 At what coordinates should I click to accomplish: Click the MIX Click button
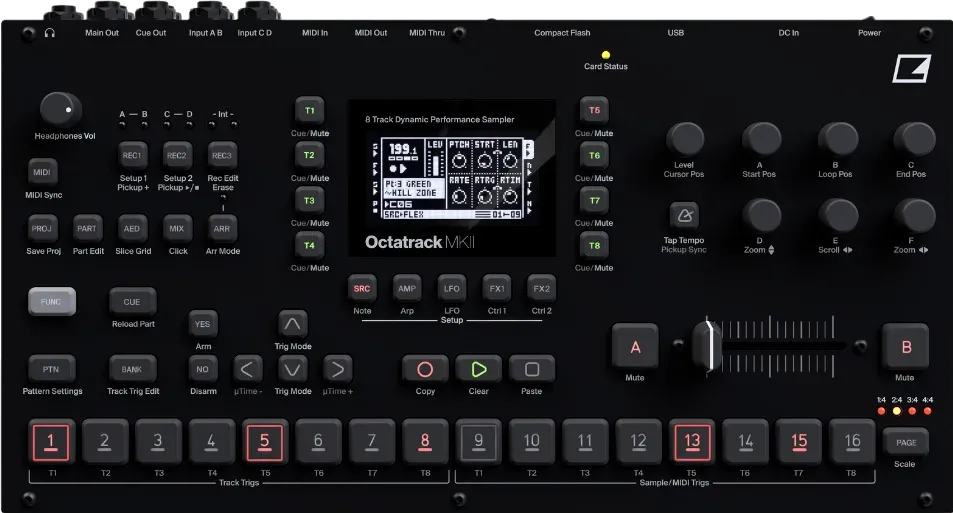point(177,229)
